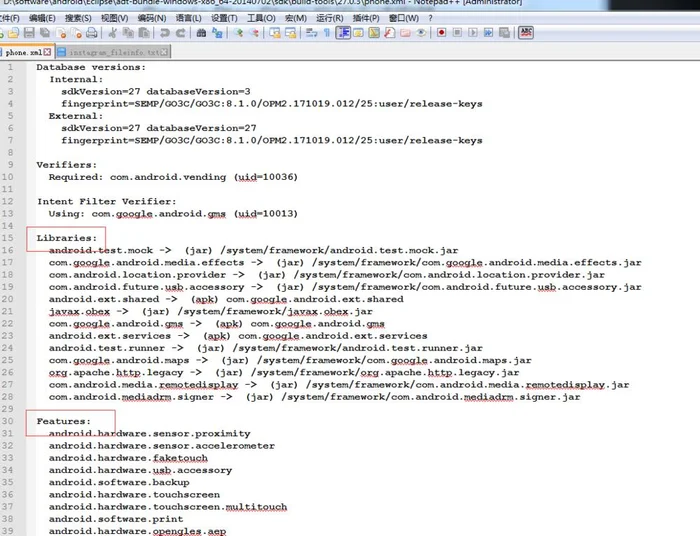Screen dimensions: 700x536
Task: Open the 语言(L) menu
Action: click(x=188, y=18)
